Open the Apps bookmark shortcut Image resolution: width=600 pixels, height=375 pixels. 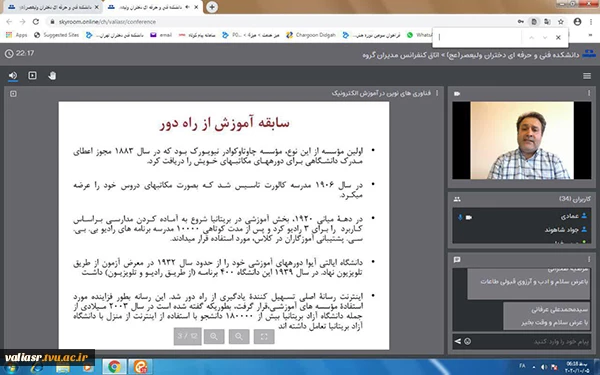coord(16,35)
